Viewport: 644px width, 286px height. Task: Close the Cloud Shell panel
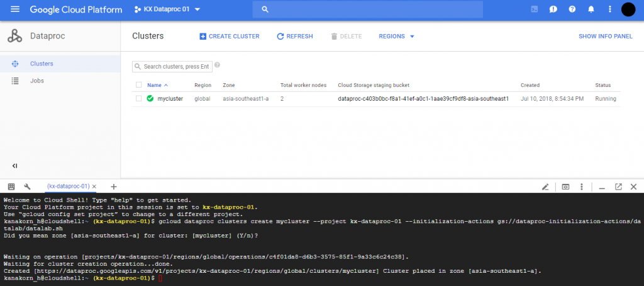coord(633,186)
